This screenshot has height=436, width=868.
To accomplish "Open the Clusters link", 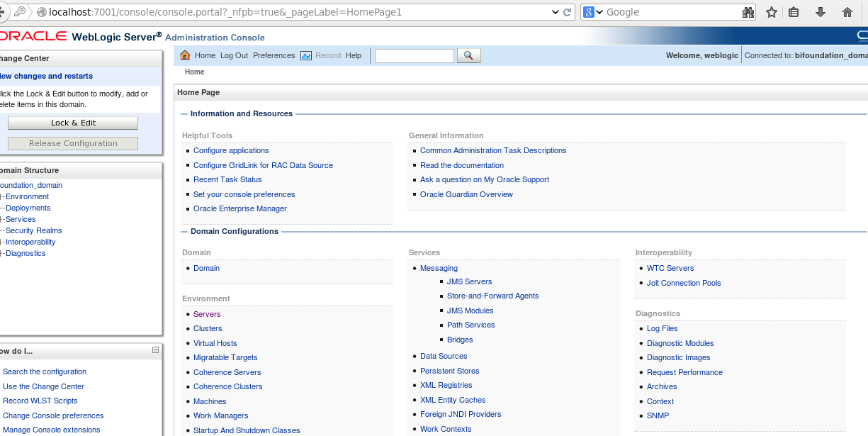I will 208,328.
